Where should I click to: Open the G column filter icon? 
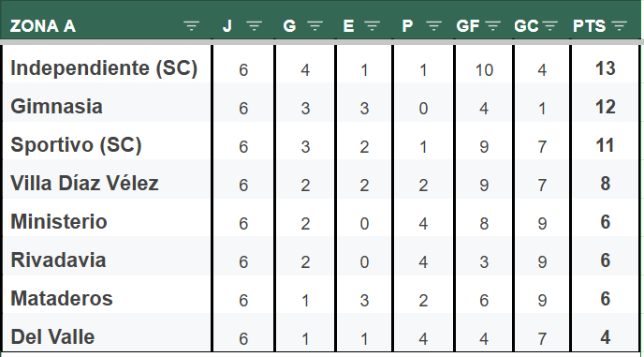[315, 26]
